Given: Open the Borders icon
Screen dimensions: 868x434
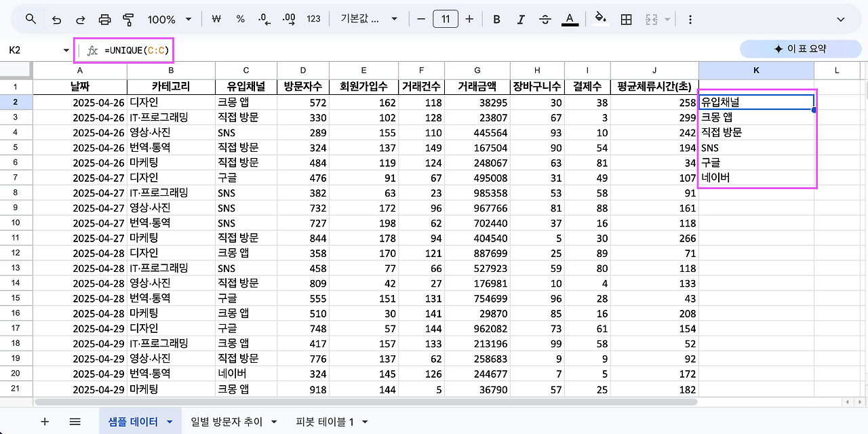Looking at the screenshot, I should tap(625, 18).
